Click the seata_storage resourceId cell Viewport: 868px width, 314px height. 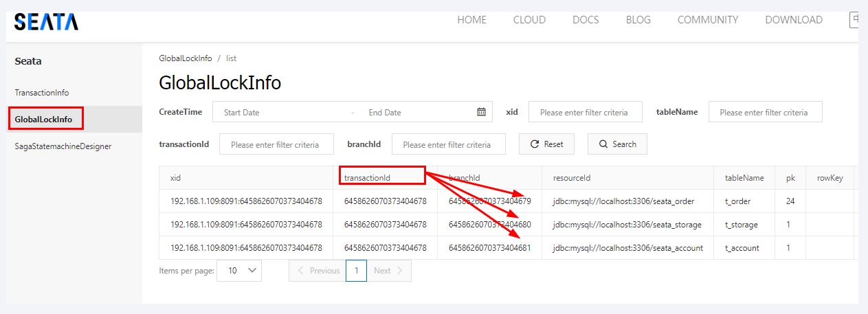point(627,225)
